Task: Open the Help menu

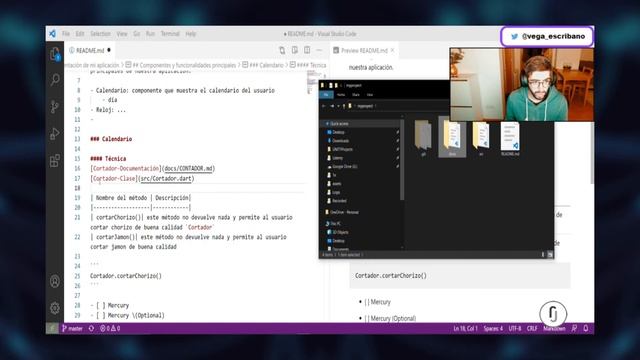Action: [191, 33]
